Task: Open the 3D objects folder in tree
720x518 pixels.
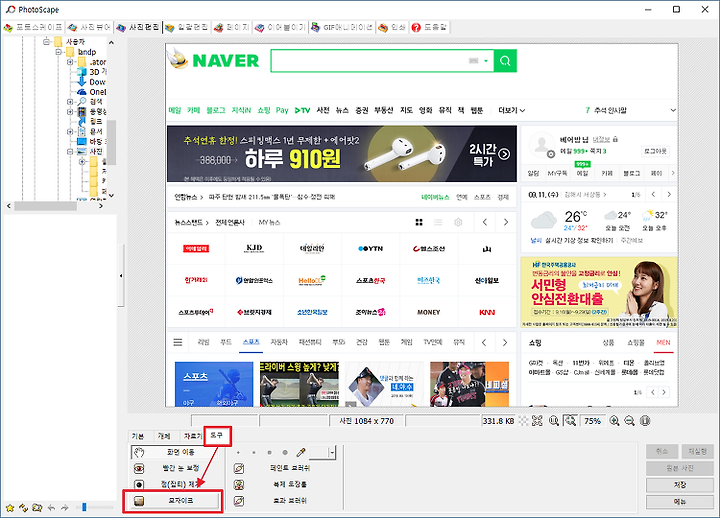Action: tap(92, 72)
